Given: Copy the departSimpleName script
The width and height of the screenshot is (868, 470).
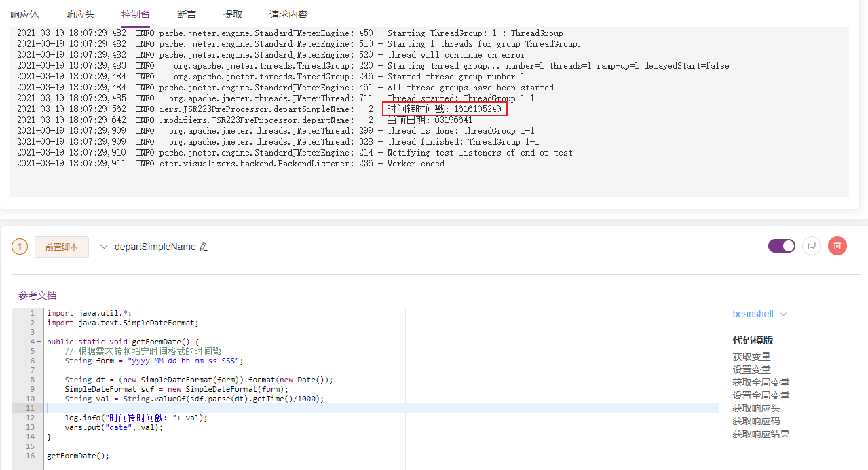Looking at the screenshot, I should [812, 246].
